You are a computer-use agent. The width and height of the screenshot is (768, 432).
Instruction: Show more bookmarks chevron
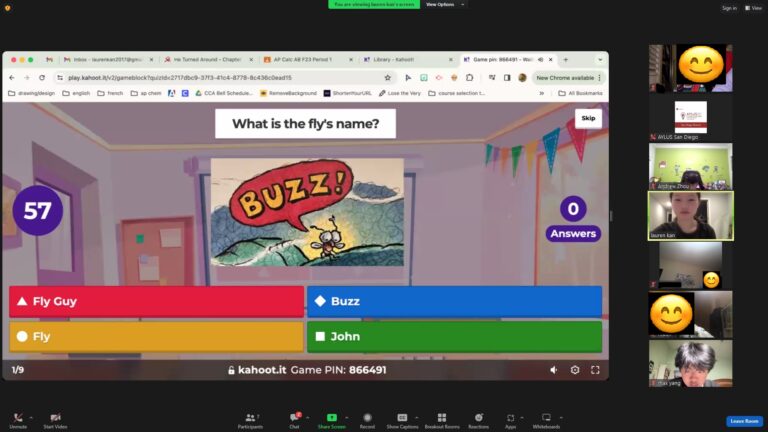coord(542,93)
